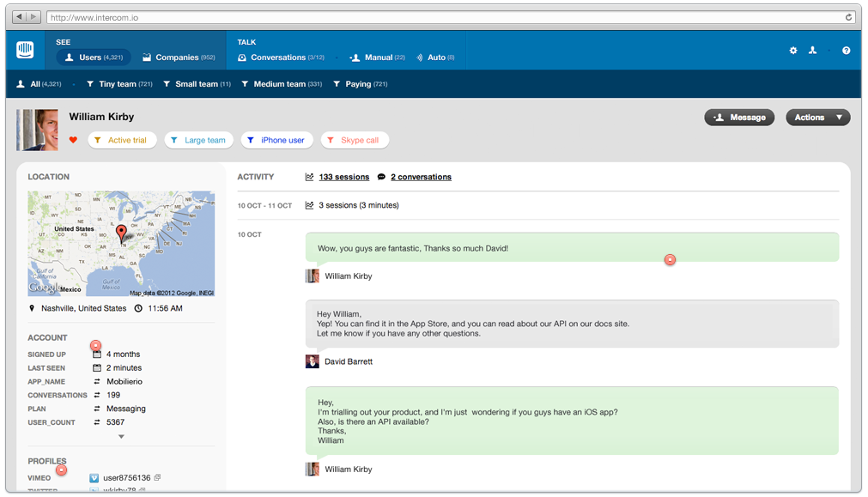Open the 133 sessions link

click(343, 177)
